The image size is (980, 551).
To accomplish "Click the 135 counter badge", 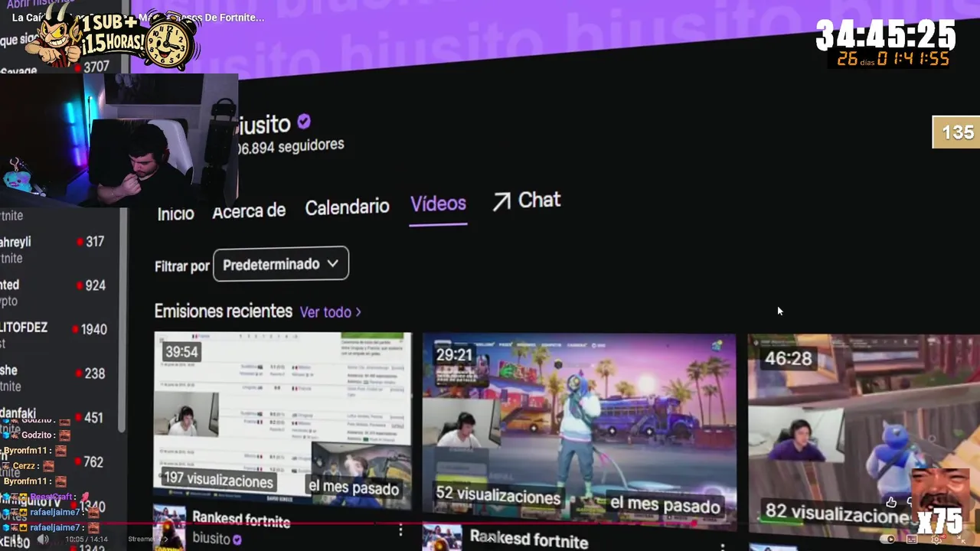I will tap(957, 132).
